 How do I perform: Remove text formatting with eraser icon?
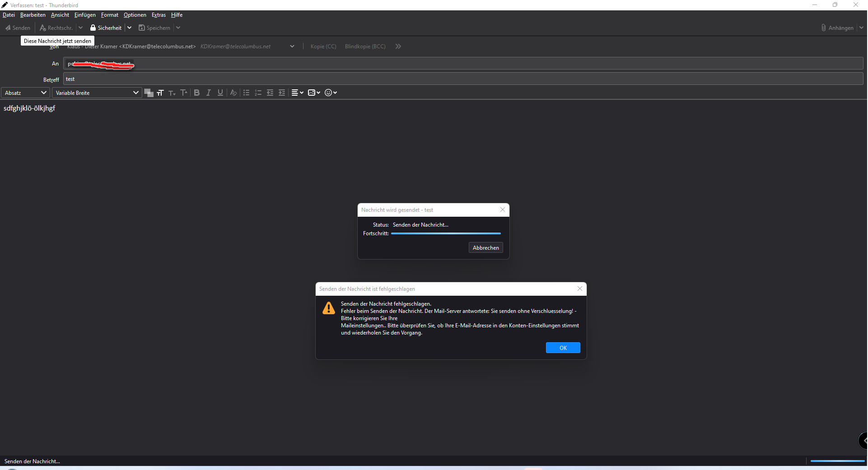[233, 93]
